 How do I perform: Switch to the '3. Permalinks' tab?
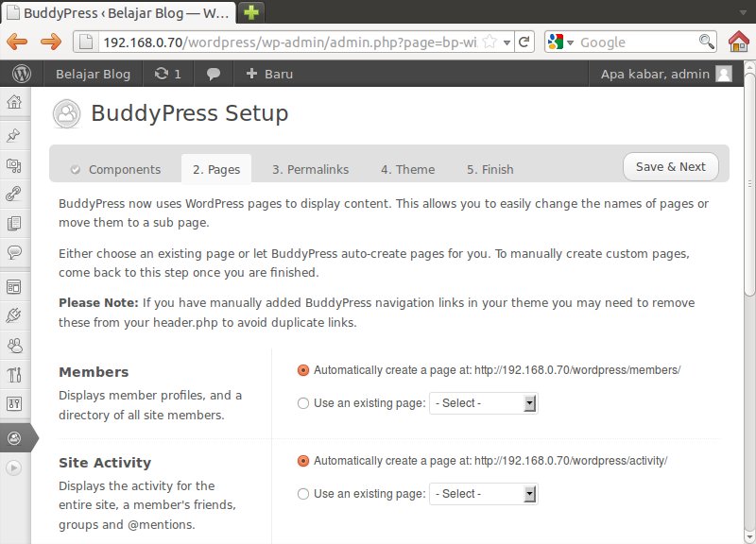click(x=310, y=169)
